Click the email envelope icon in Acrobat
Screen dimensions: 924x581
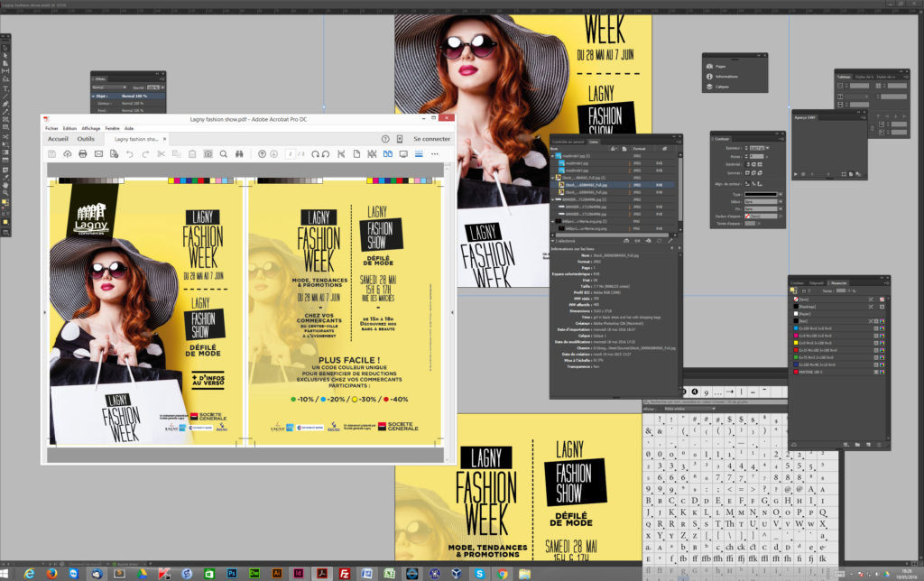[98, 154]
